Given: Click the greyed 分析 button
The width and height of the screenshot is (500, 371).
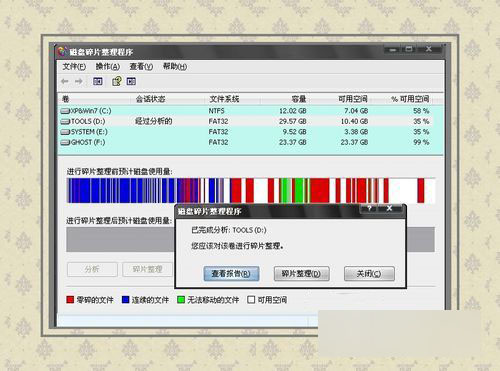Looking at the screenshot, I should [92, 269].
